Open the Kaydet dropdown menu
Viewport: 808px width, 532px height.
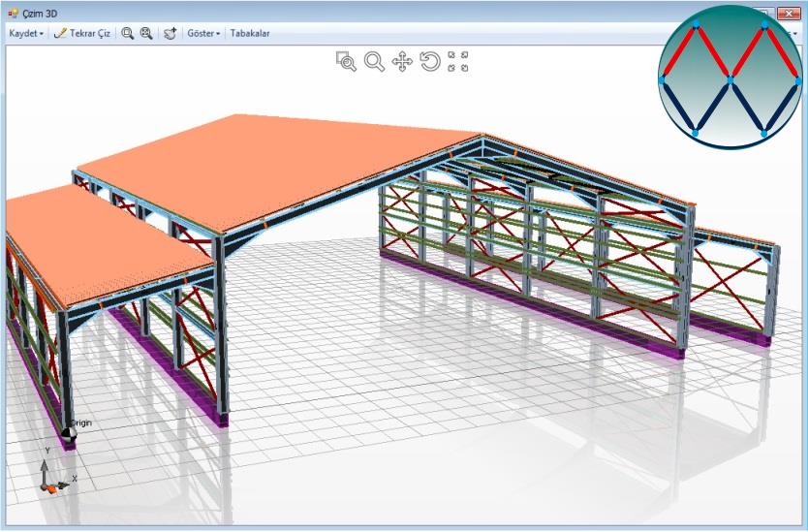pyautogui.click(x=26, y=33)
